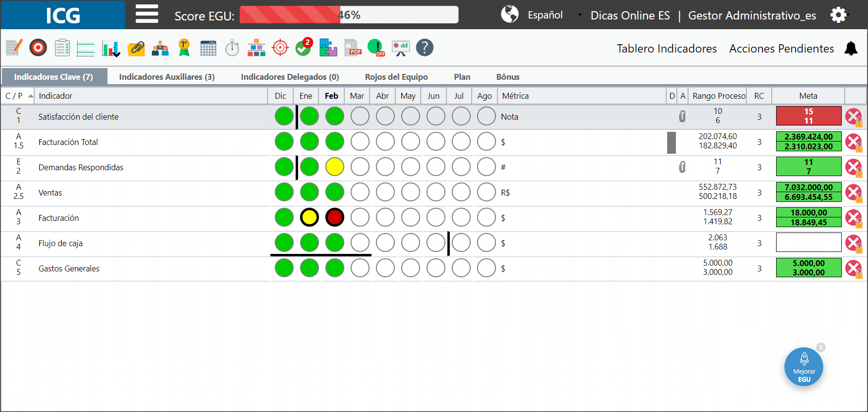Sort by the C / P column arrow
The width and height of the screenshot is (868, 412).
pyautogui.click(x=31, y=96)
